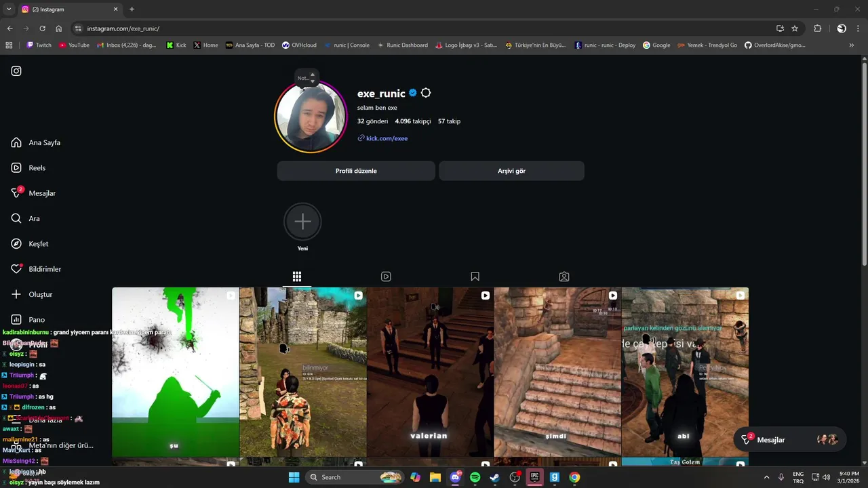
Task: Open the Twitch bookmark
Action: [39, 45]
